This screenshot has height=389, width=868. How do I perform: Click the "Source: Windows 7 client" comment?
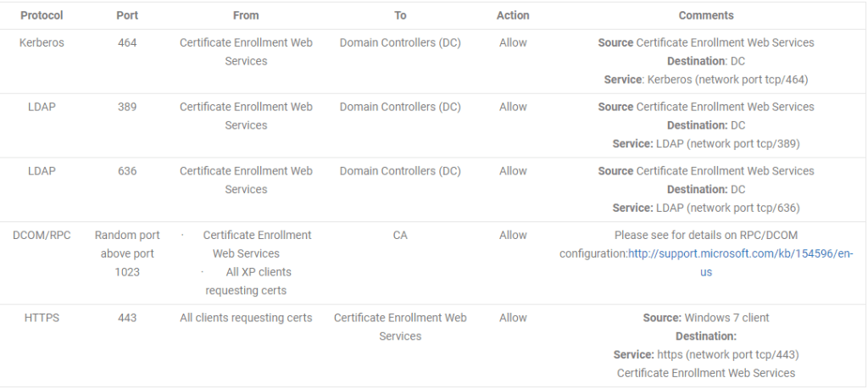[x=706, y=318]
